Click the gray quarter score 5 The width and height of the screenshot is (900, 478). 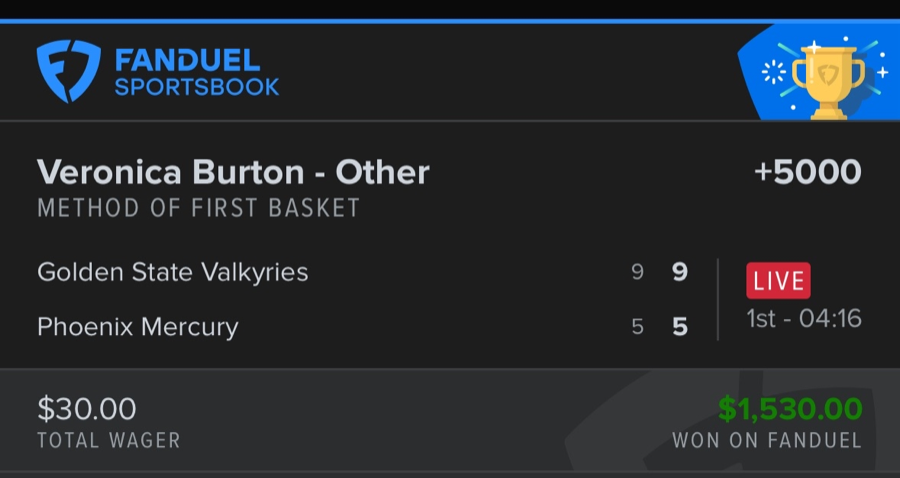(x=637, y=327)
